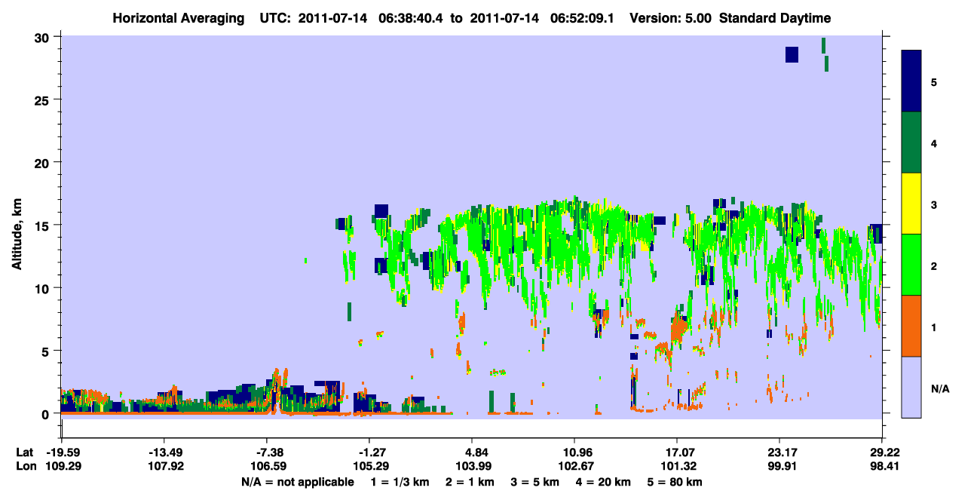Image resolution: width=980 pixels, height=503 pixels.
Task: Click the Altitude, km axis label
Action: coord(17,226)
